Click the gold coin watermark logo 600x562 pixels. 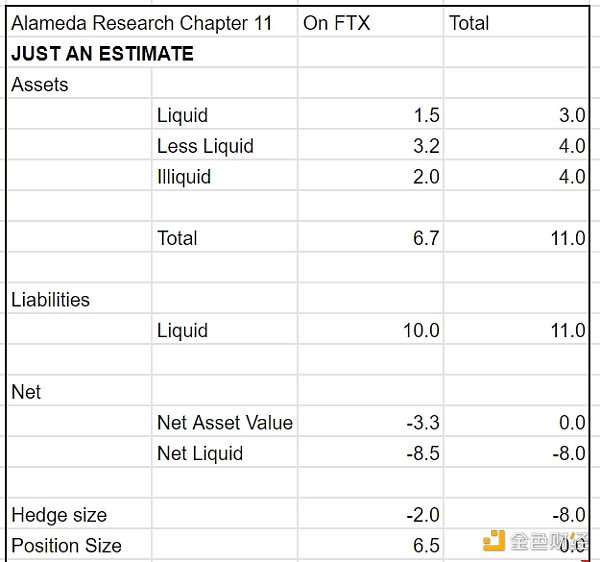click(494, 541)
